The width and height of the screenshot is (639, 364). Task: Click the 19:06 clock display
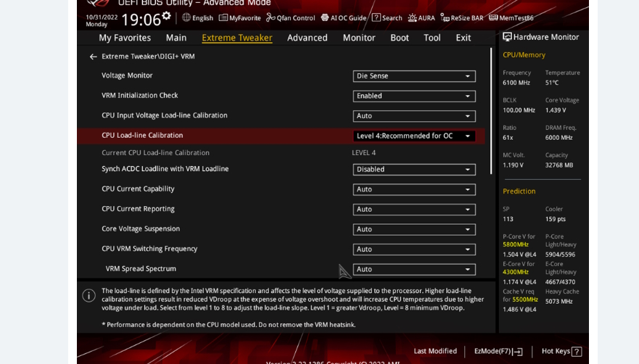point(141,20)
